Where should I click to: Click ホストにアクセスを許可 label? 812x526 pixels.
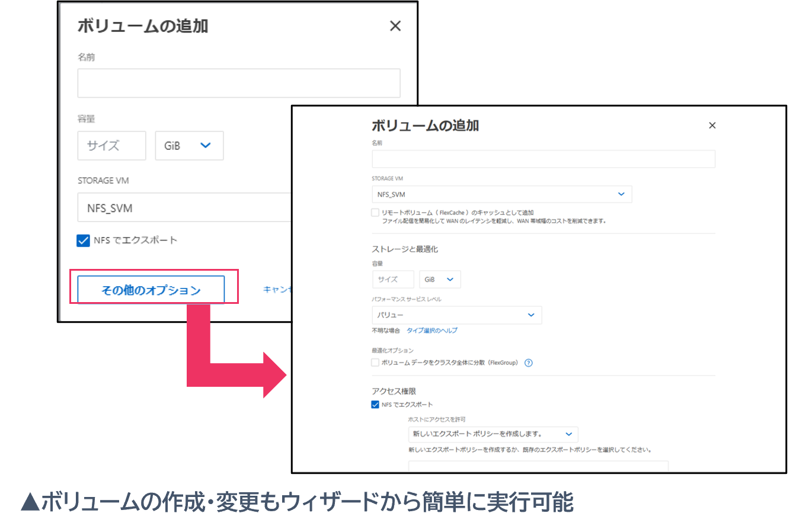coord(437,419)
